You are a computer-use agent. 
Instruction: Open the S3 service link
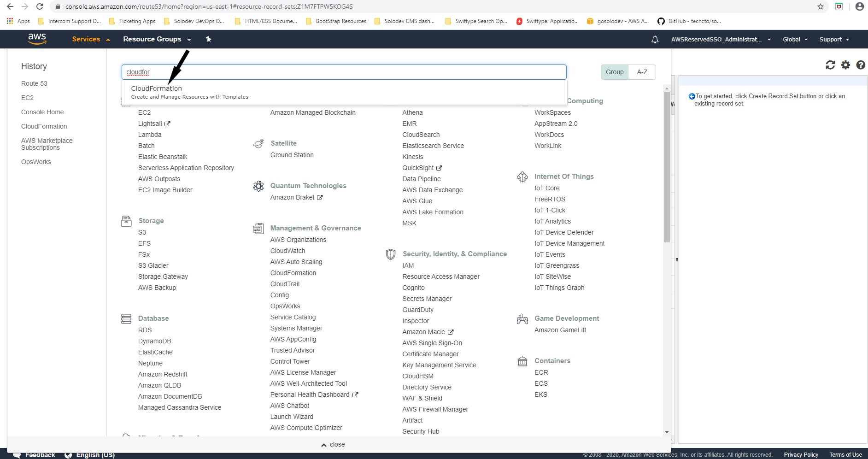coord(142,232)
